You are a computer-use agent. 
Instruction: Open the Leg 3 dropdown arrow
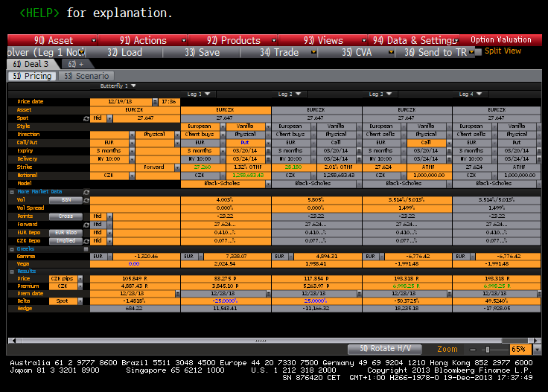click(x=389, y=94)
